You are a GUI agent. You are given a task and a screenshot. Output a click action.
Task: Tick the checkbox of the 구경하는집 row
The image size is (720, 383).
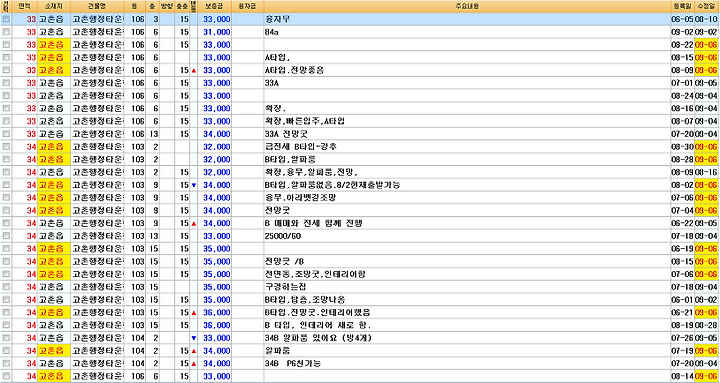click(6, 287)
